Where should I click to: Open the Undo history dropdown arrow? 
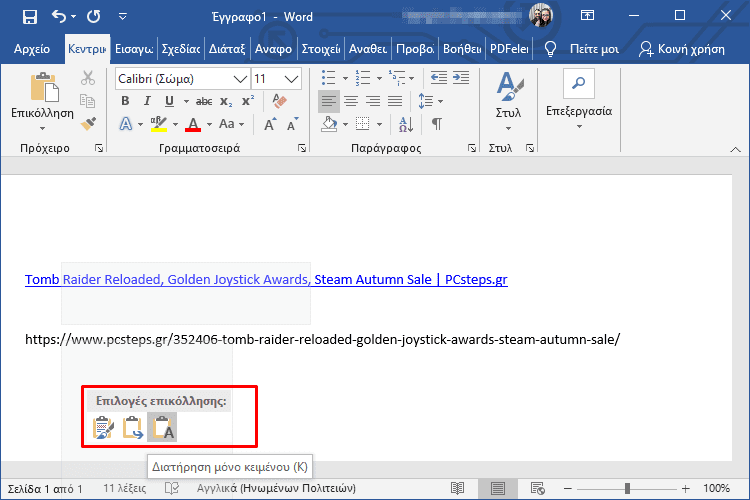pyautogui.click(x=73, y=17)
